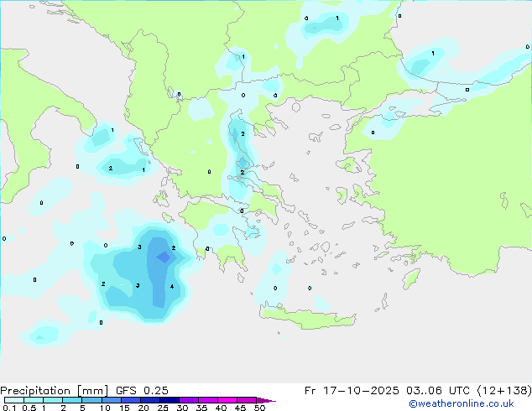Click the '50' legend scale value
Image resolution: width=532 pixels, height=411 pixels.
[259, 408]
